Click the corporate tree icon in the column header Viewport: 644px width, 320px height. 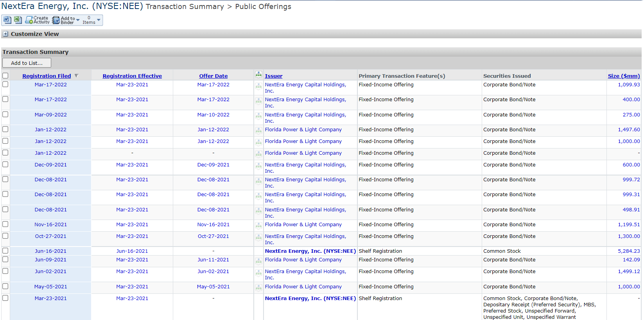[258, 74]
